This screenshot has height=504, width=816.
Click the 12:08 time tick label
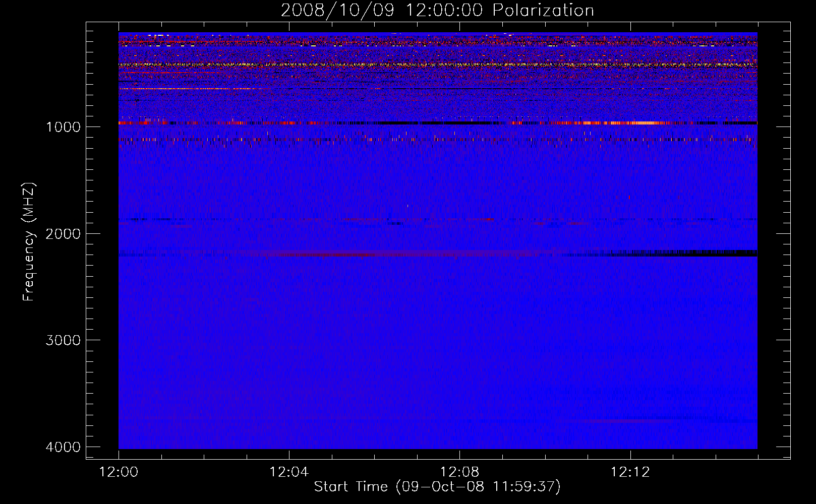point(459,472)
